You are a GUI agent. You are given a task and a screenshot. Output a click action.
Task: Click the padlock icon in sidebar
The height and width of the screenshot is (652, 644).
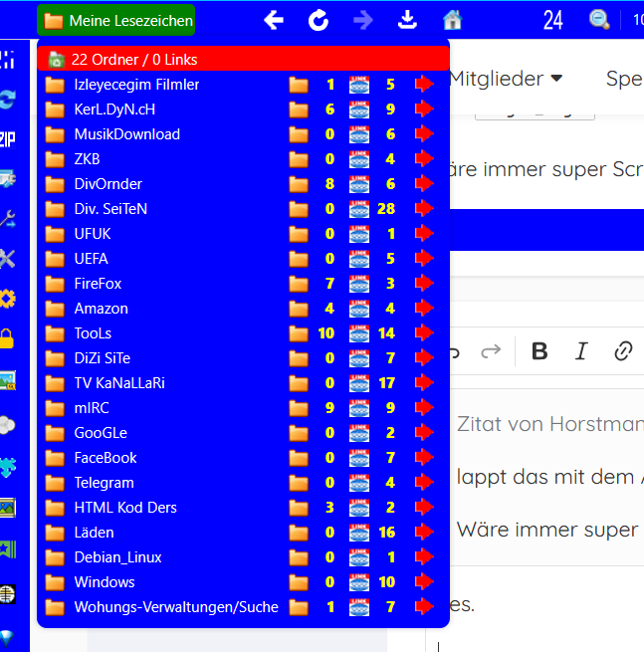click(x=7, y=338)
